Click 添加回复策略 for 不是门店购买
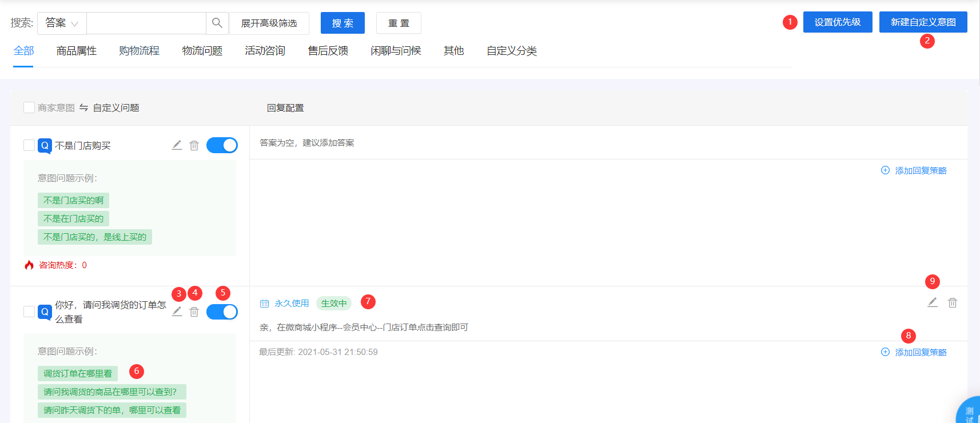The height and width of the screenshot is (423, 980). click(x=914, y=170)
